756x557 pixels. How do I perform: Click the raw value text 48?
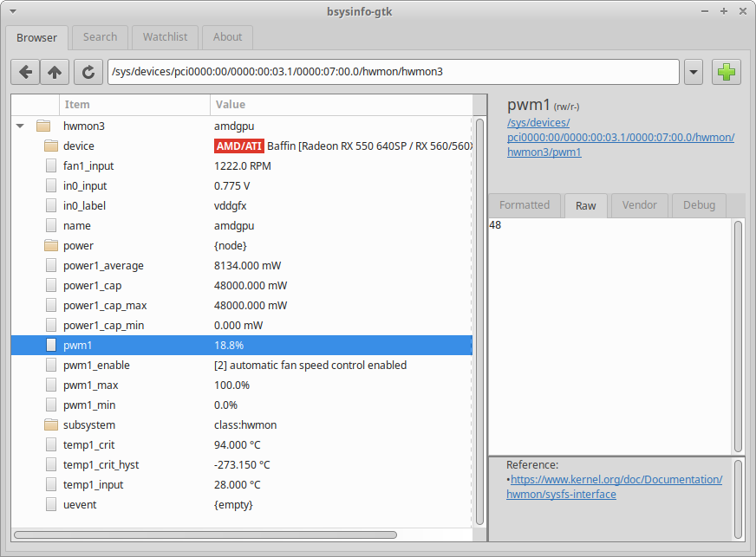pos(495,225)
